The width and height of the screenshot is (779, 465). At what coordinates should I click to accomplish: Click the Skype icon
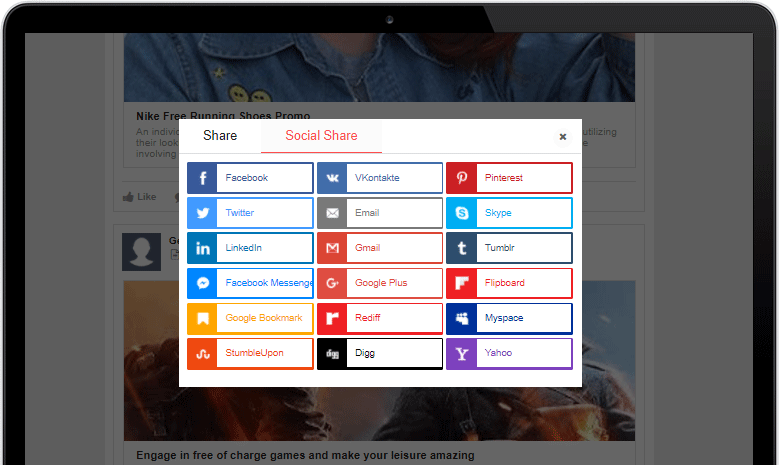tap(462, 213)
